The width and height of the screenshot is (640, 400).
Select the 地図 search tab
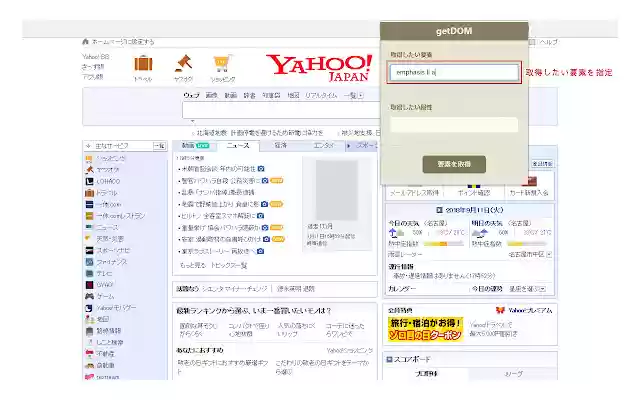coord(293,96)
